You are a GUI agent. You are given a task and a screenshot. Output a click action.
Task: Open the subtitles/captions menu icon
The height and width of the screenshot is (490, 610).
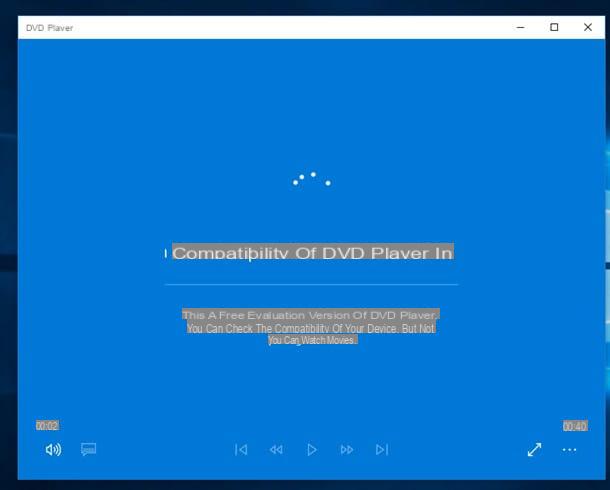click(88, 450)
